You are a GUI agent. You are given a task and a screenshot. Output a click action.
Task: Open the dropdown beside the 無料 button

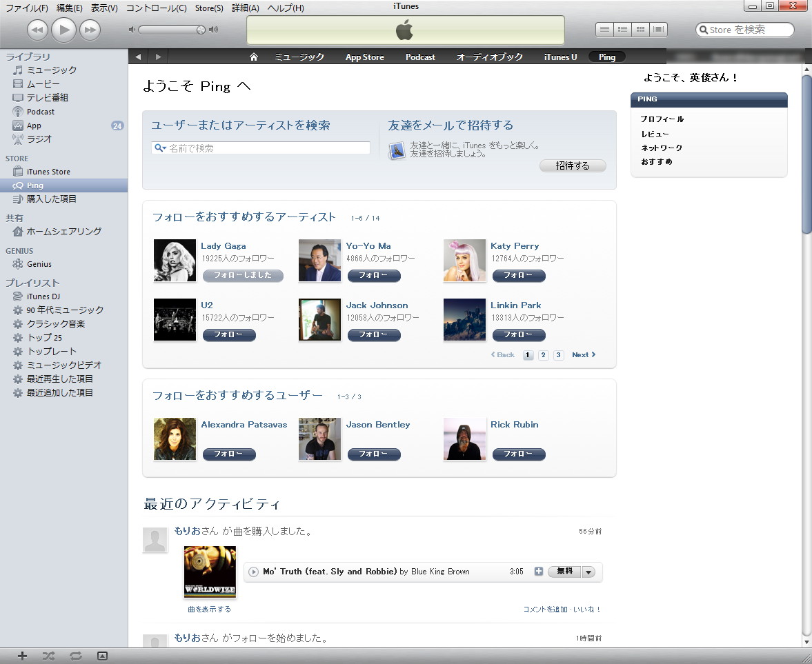(x=589, y=572)
